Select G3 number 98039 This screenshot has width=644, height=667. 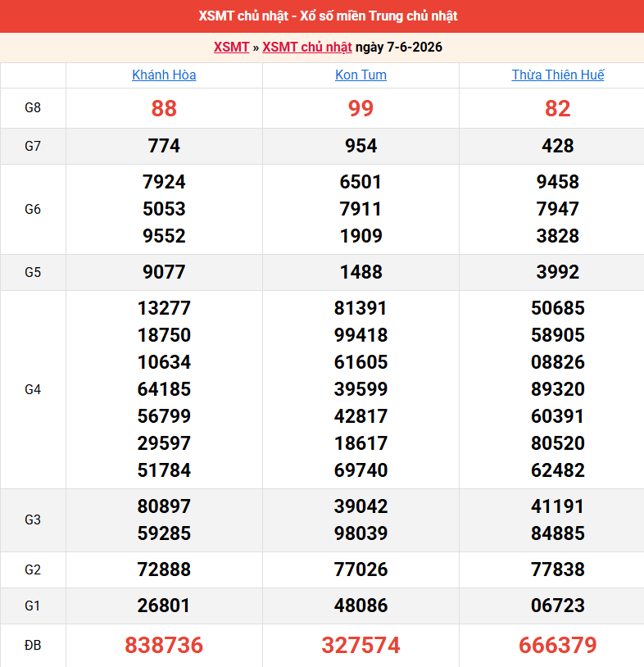(361, 533)
